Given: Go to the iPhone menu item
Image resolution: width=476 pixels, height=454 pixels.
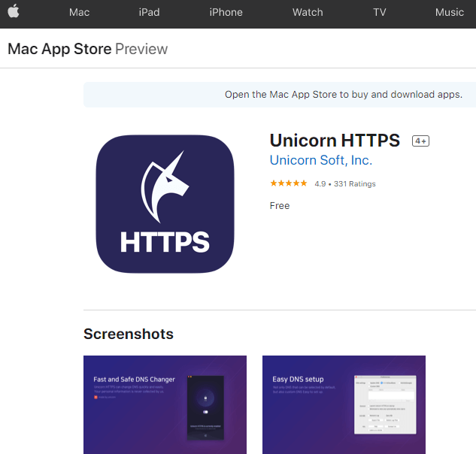Looking at the screenshot, I should pyautogui.click(x=226, y=13).
